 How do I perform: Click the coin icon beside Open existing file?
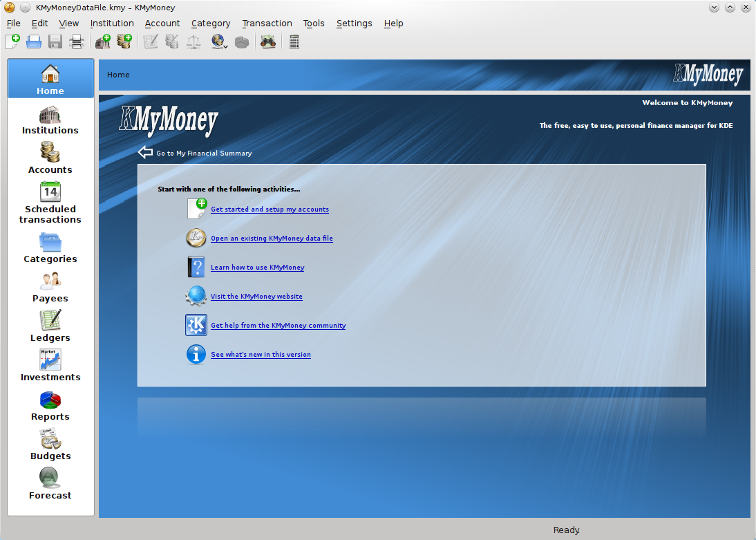click(x=196, y=238)
